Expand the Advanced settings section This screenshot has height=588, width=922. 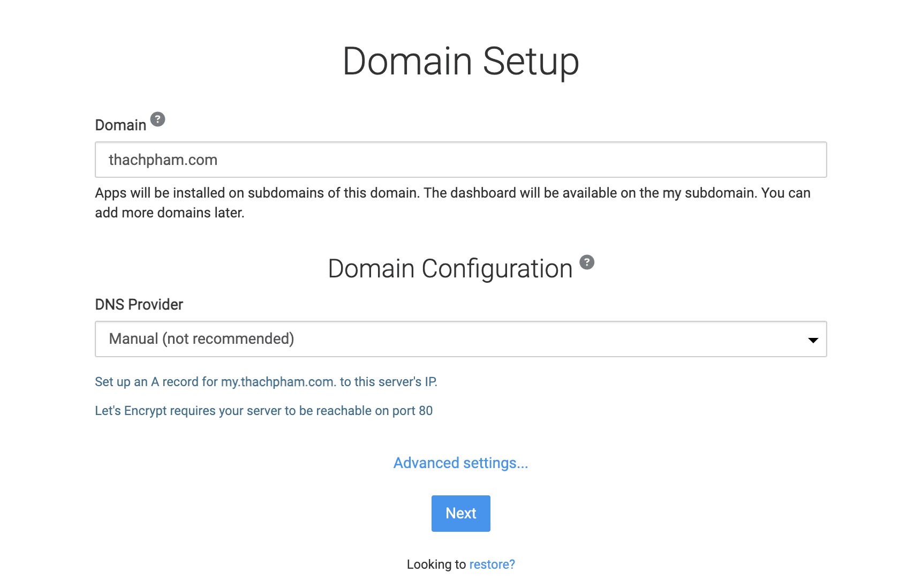[460, 463]
